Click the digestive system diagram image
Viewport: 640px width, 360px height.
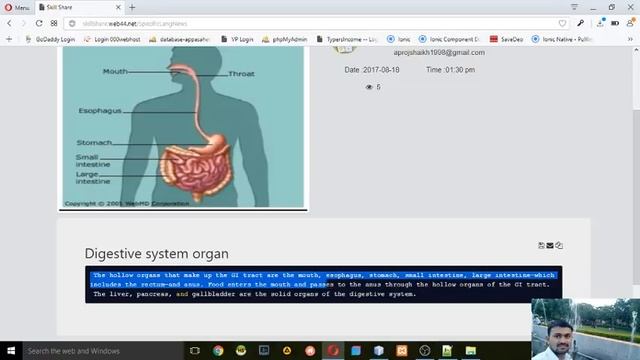pos(183,127)
